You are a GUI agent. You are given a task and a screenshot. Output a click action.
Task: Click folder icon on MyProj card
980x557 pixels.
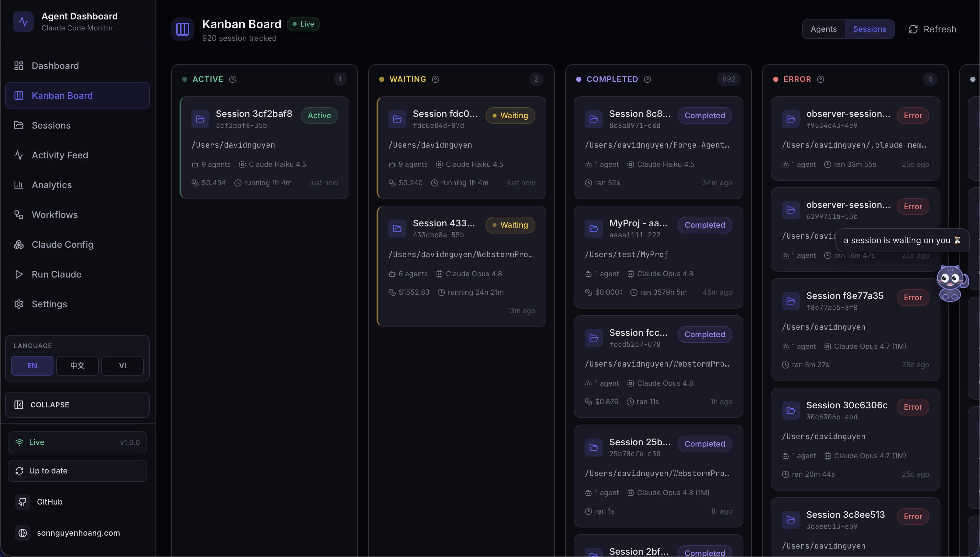[594, 228]
